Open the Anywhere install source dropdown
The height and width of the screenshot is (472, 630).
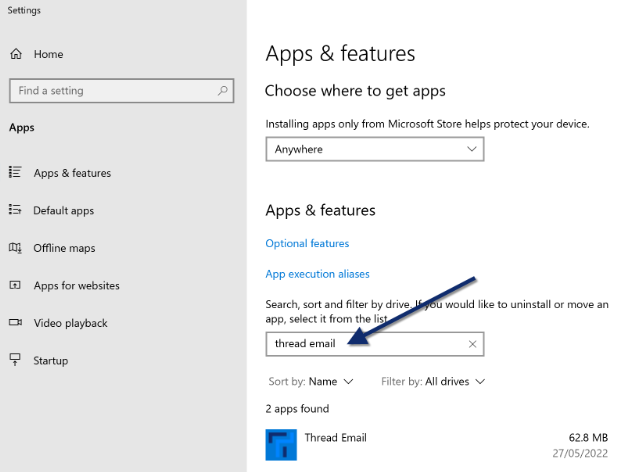375,149
